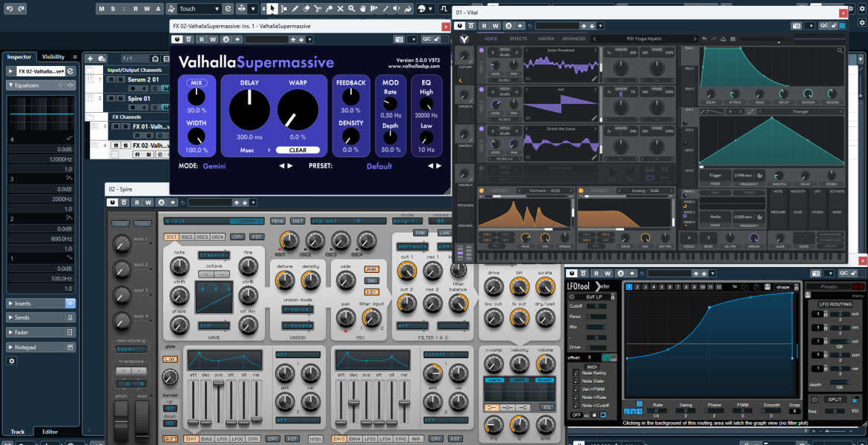Image resolution: width=868 pixels, height=445 pixels.
Task: Click the Valhalla preset next arrow
Action: point(439,165)
